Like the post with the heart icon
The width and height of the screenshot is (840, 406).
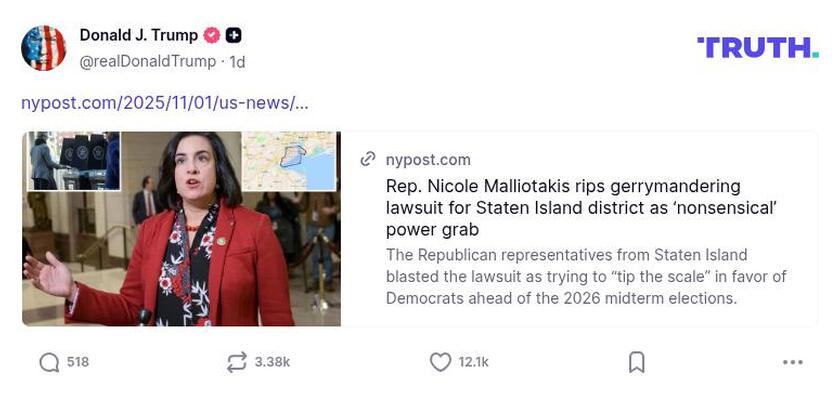(x=440, y=362)
